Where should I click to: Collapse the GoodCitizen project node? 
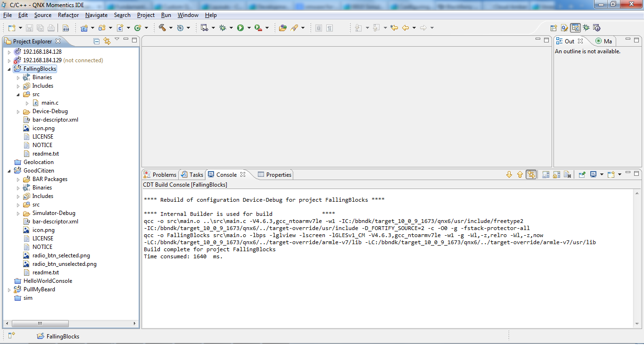click(x=9, y=171)
